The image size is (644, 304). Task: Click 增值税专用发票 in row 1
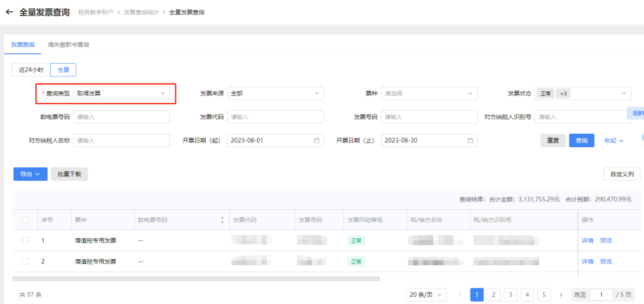95,240
